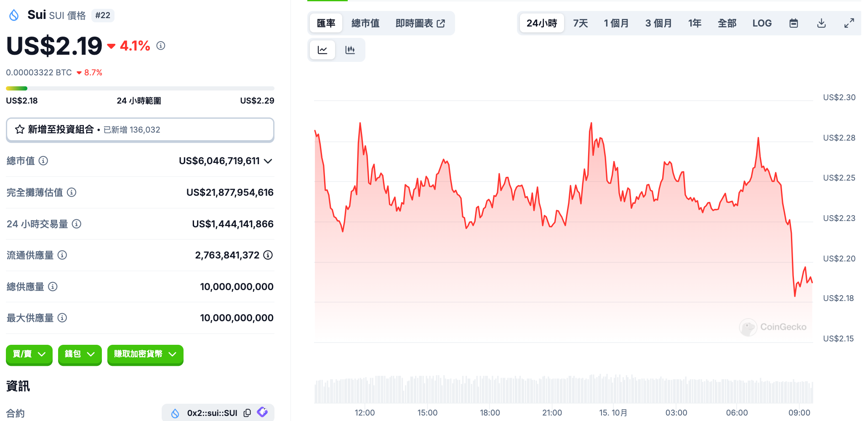Click the 24-hour range progress bar
Screen dimensions: 868x421
140,88
